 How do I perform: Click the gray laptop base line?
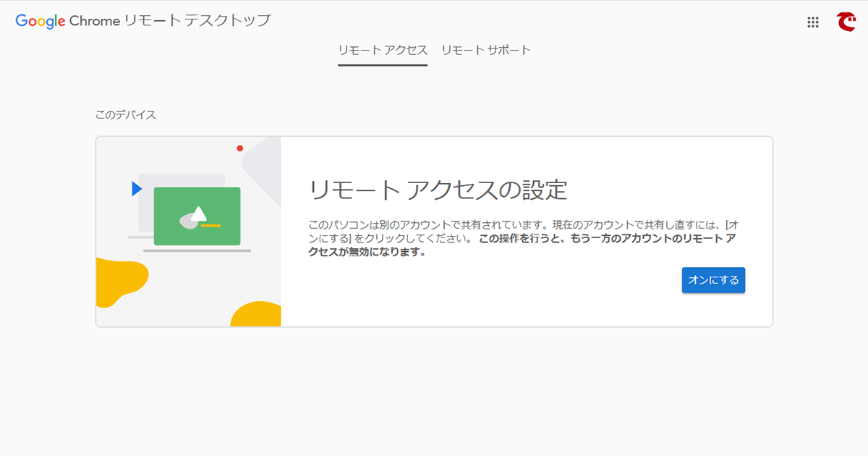[197, 250]
